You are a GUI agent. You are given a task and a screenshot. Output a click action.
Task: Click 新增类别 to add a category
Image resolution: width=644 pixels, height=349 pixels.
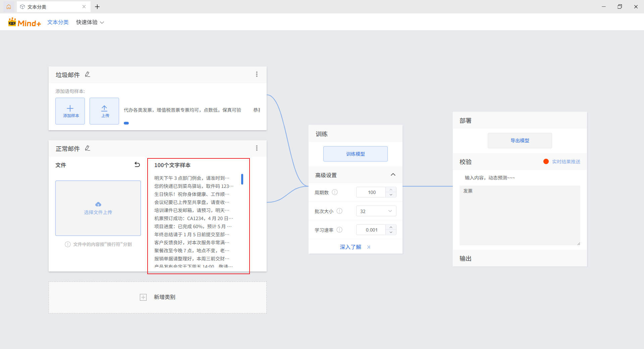coord(158,297)
